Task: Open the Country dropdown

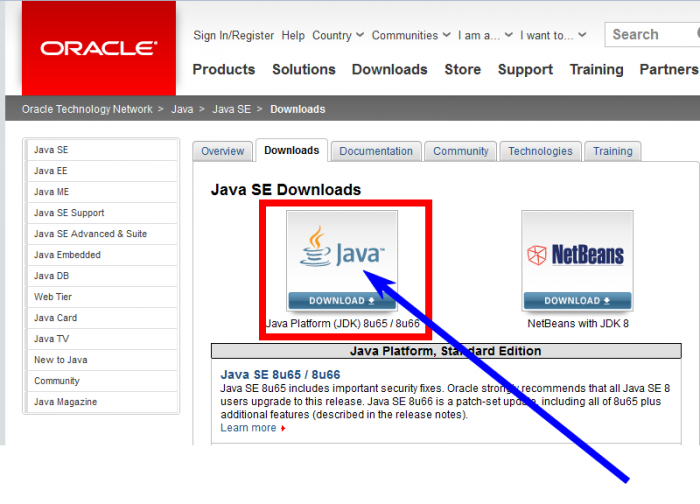Action: [x=338, y=35]
